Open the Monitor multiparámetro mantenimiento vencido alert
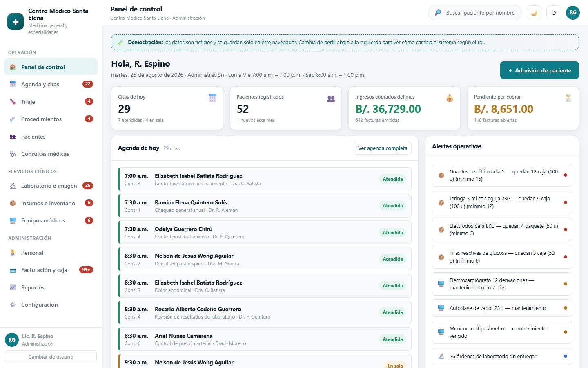The width and height of the screenshot is (588, 368). [x=502, y=332]
